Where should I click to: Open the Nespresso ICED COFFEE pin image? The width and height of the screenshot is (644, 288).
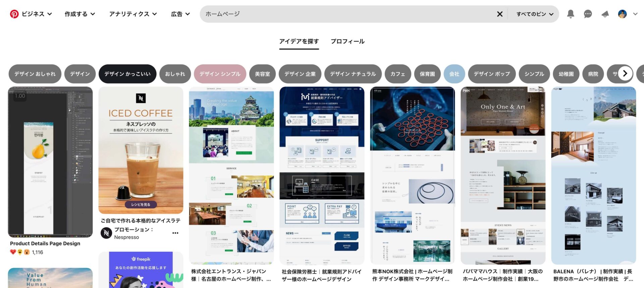click(x=141, y=150)
